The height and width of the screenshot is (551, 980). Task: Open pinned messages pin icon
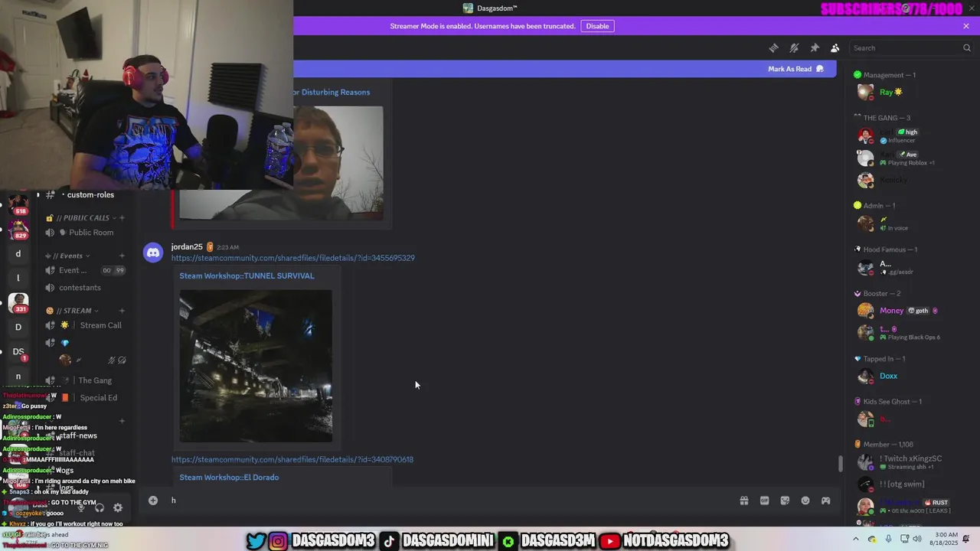point(815,48)
